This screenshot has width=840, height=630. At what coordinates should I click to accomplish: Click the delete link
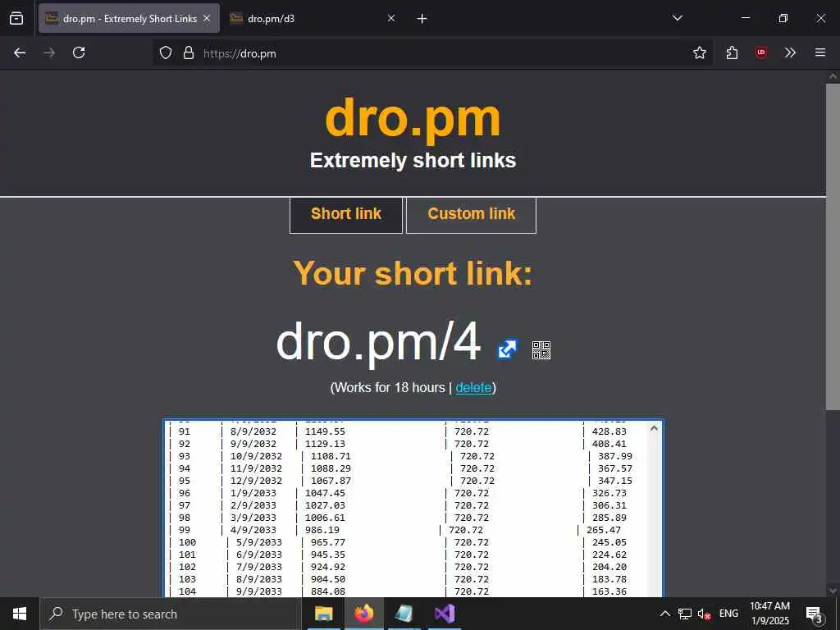coord(473,387)
